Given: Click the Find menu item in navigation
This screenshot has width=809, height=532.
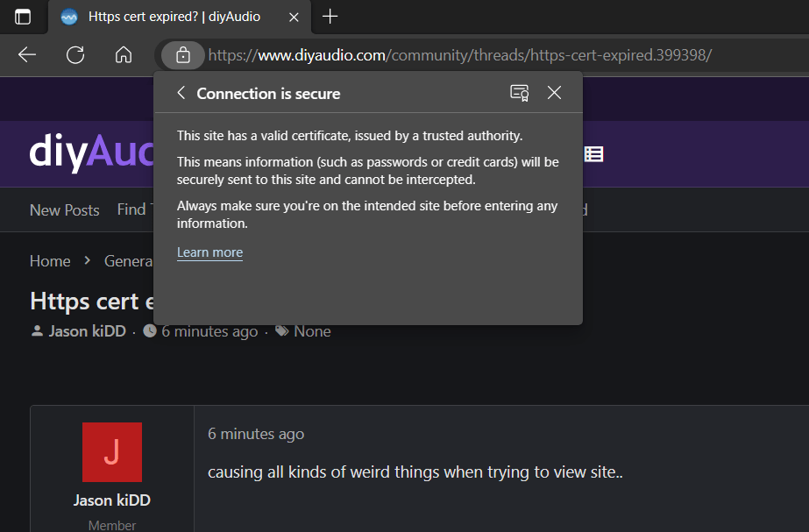Looking at the screenshot, I should click(131, 209).
